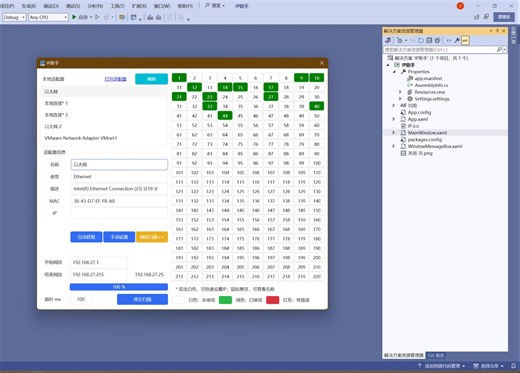
Task: Focus the Solution Explorer search field
Action: tap(440, 50)
